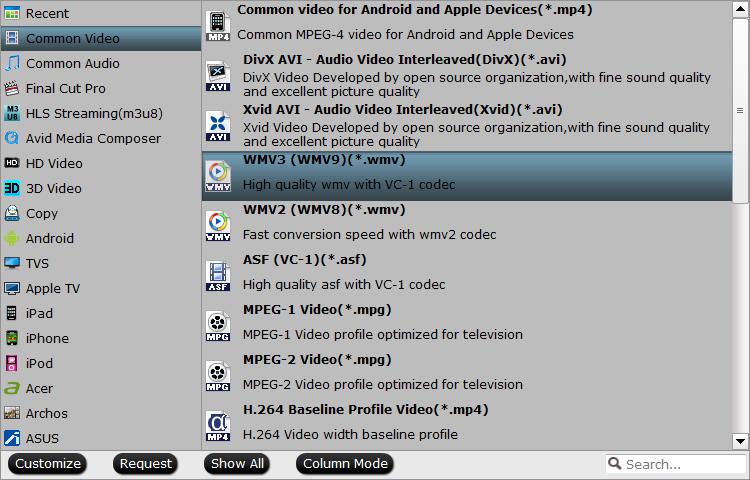Click the Android robot icon
The image size is (750, 480).
12,238
